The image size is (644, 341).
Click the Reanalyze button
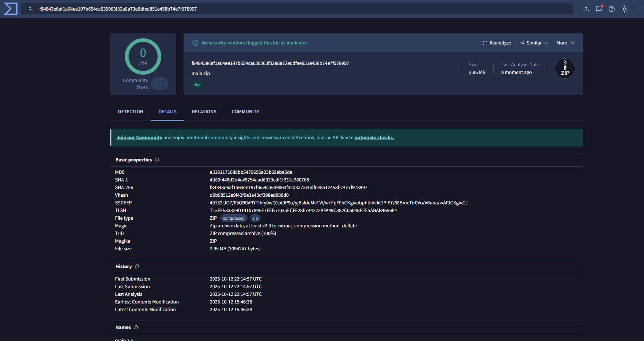pyautogui.click(x=497, y=43)
